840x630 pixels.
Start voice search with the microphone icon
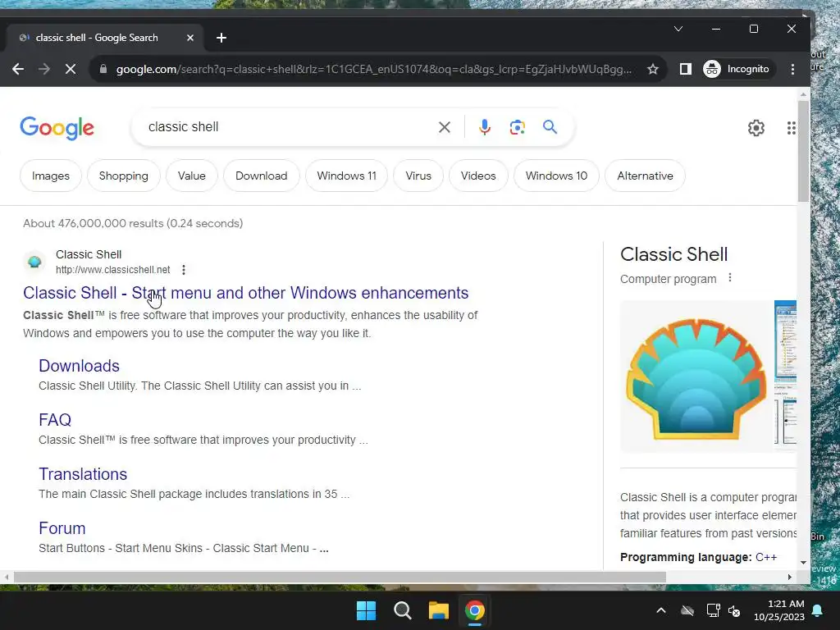pyautogui.click(x=484, y=127)
